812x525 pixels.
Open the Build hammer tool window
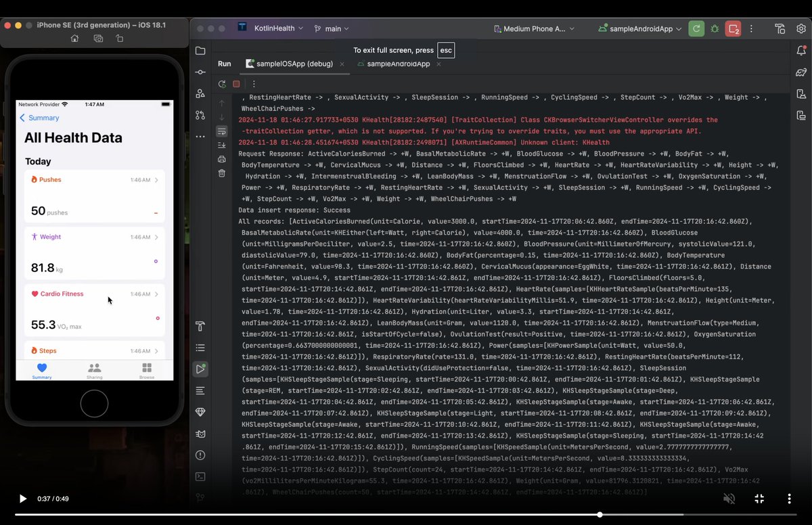(x=200, y=326)
